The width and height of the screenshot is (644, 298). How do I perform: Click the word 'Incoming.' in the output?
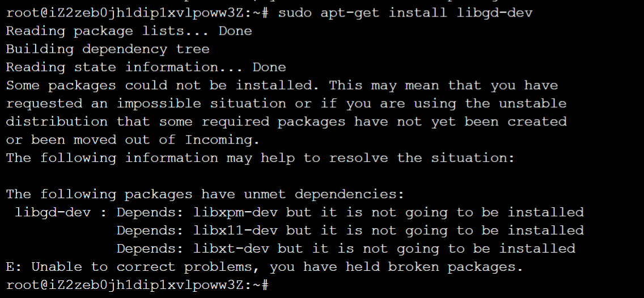(222, 140)
